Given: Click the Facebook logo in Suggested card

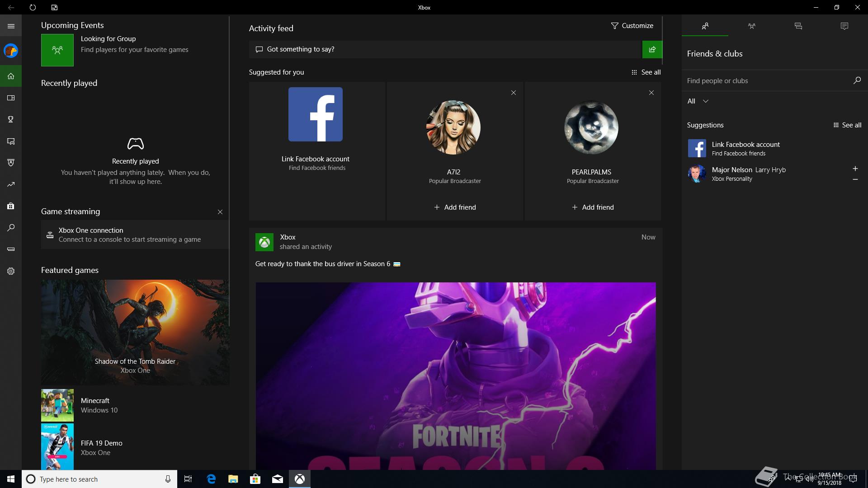Looking at the screenshot, I should click(316, 114).
